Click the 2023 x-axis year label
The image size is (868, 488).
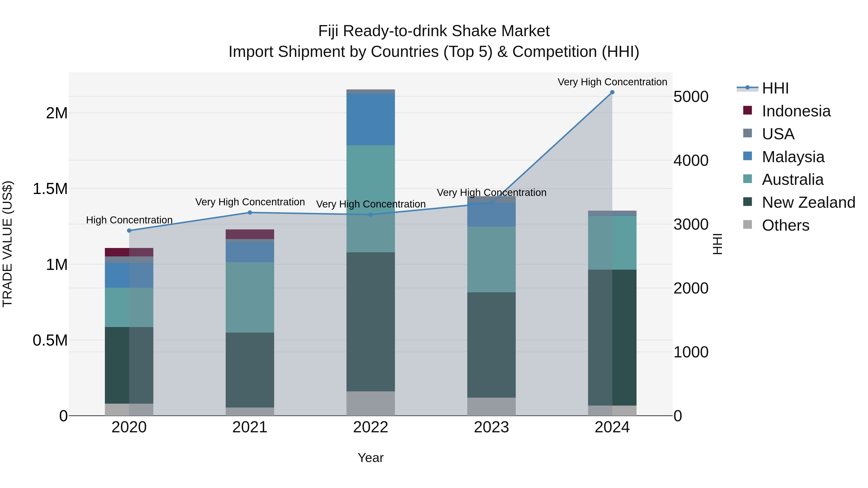point(492,427)
